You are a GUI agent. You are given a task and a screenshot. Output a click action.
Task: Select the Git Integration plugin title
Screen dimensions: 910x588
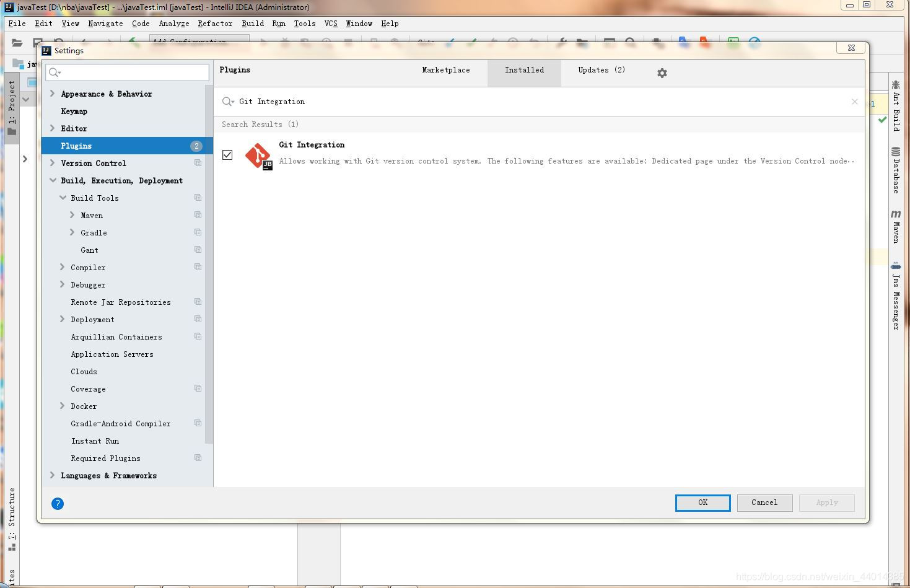(x=312, y=145)
